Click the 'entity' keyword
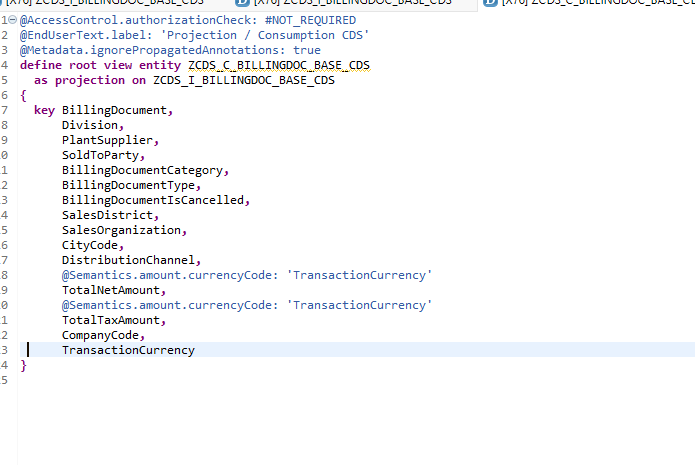695x465 pixels. point(160,65)
